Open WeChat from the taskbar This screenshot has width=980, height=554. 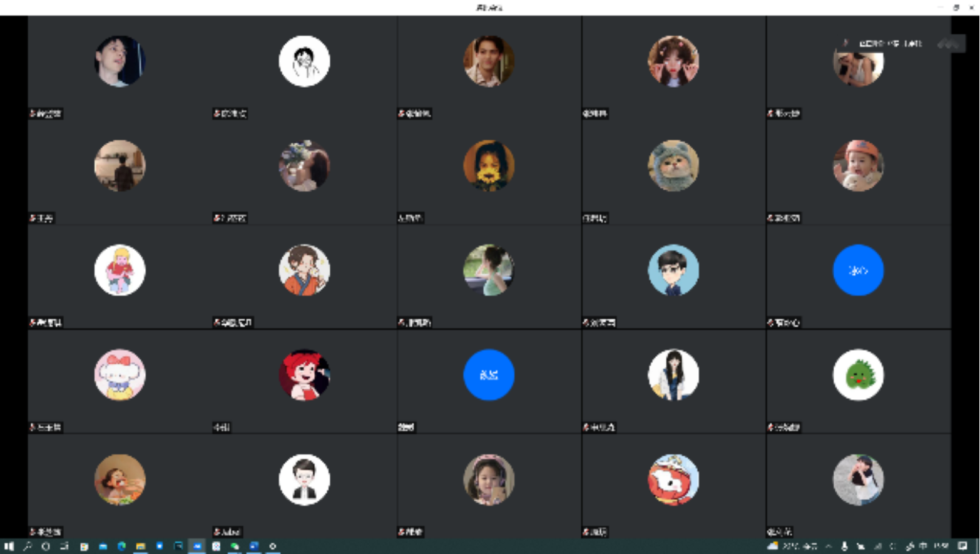pos(235,546)
